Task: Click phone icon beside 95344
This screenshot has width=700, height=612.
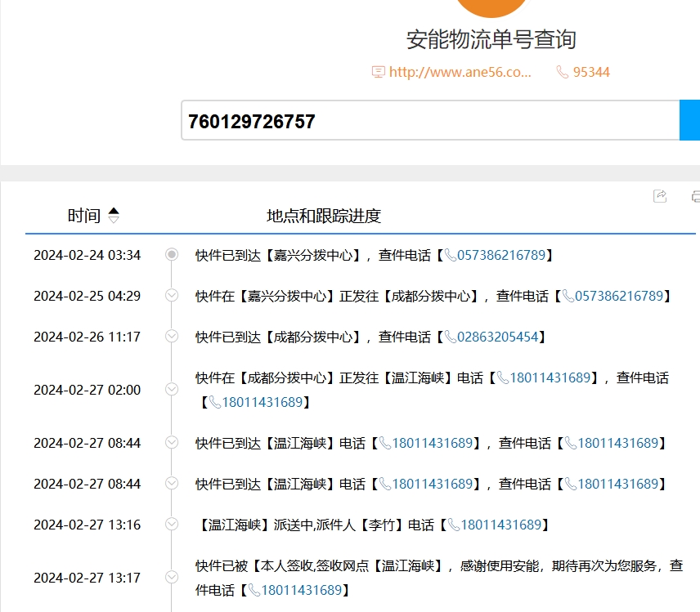Action: tap(562, 72)
